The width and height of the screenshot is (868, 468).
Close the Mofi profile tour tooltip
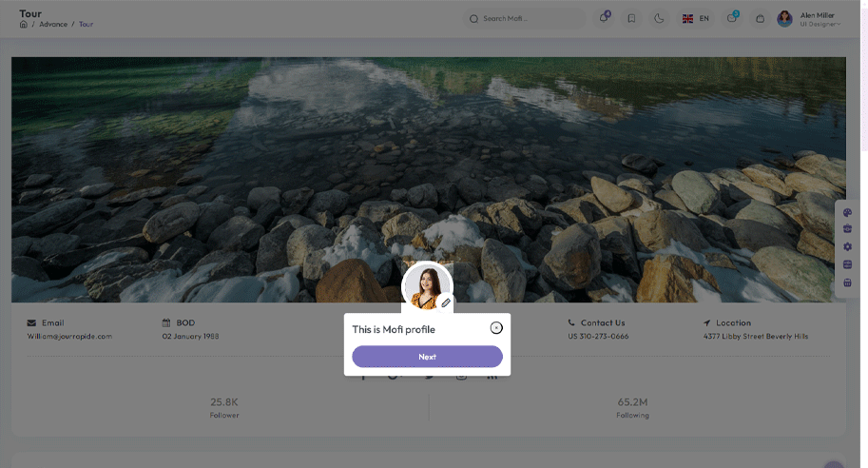[x=496, y=328]
